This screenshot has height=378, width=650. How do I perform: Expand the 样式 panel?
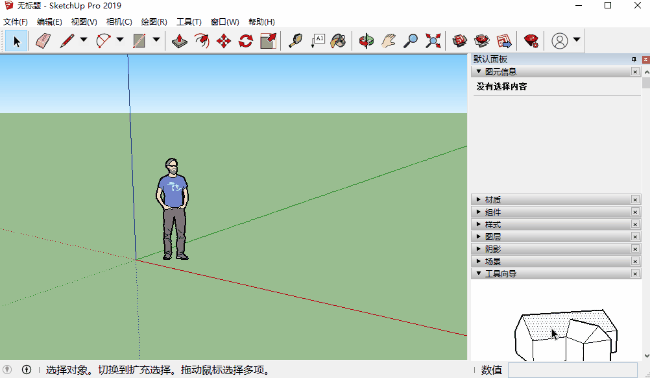coord(478,225)
